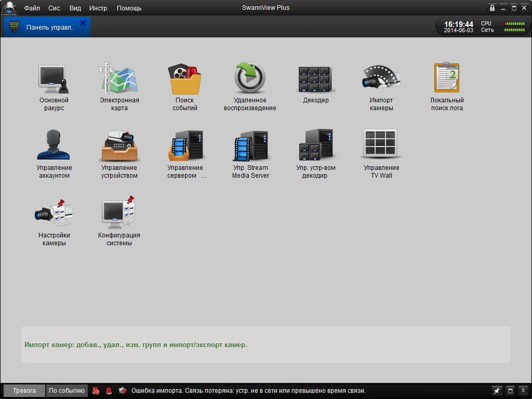
Task: Switch to the По событию tab
Action: (x=66, y=391)
